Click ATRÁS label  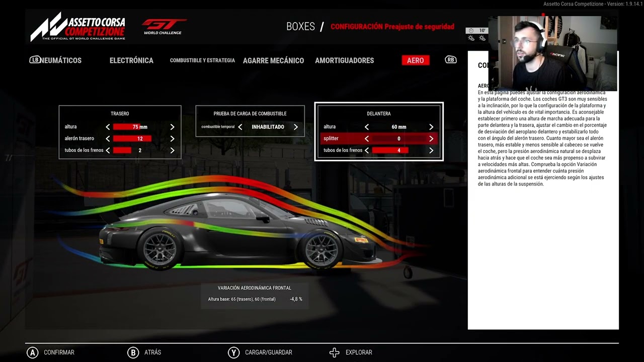click(x=153, y=352)
